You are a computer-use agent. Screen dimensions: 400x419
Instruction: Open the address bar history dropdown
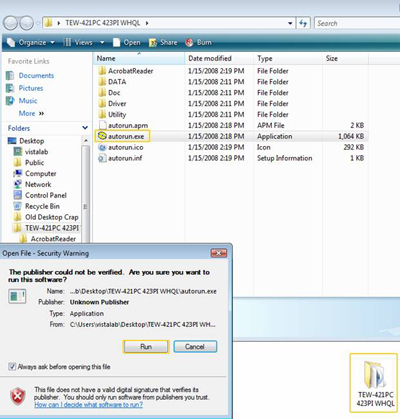290,23
